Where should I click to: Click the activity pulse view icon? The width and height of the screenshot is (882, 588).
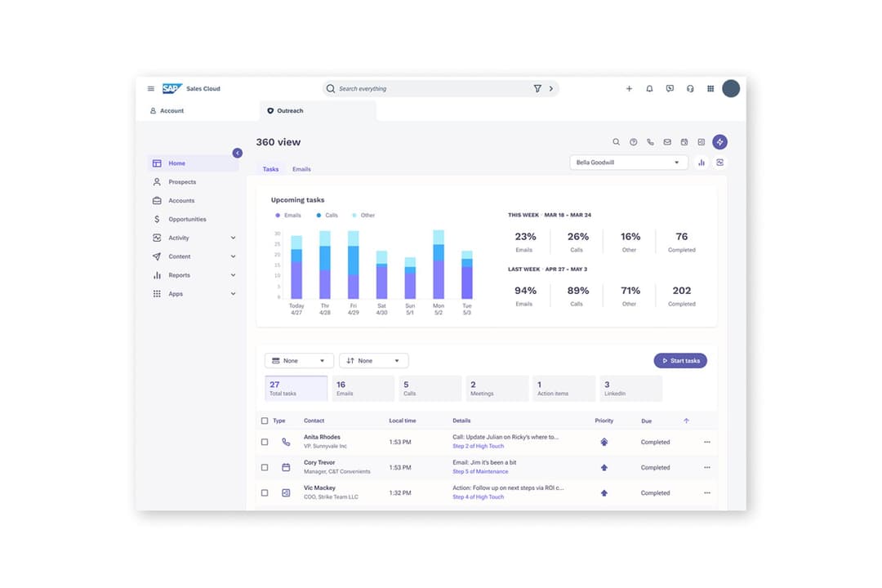point(719,162)
